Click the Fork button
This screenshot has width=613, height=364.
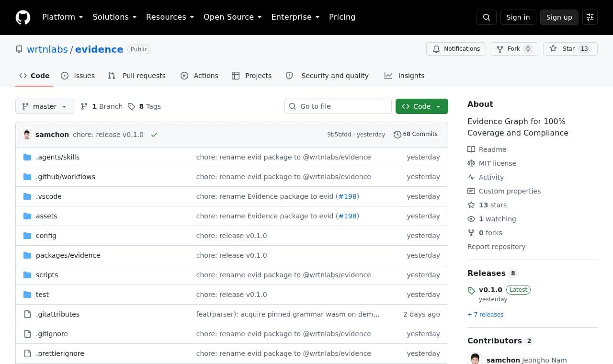click(514, 49)
